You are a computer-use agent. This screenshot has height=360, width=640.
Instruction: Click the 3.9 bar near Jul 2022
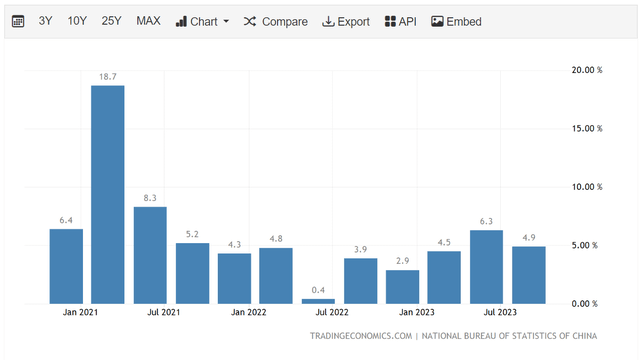(x=360, y=281)
